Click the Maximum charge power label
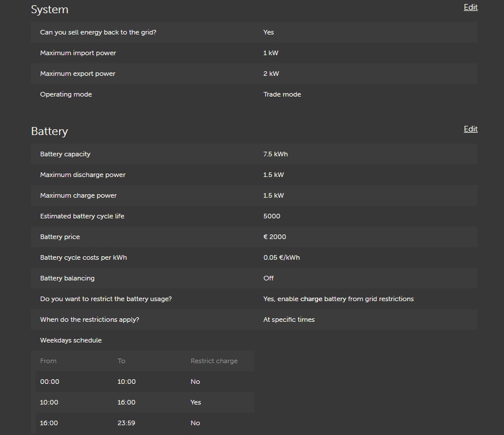The height and width of the screenshot is (435, 504). click(x=78, y=195)
